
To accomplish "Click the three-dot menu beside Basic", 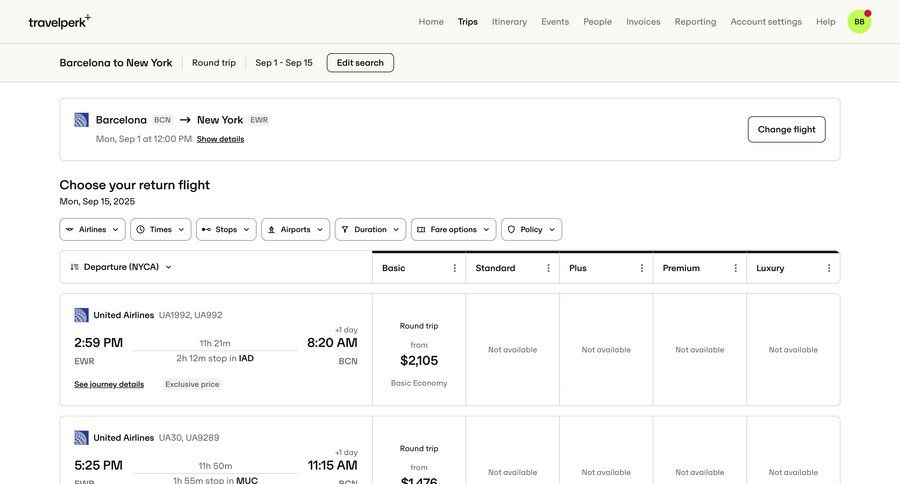I will [x=454, y=268].
